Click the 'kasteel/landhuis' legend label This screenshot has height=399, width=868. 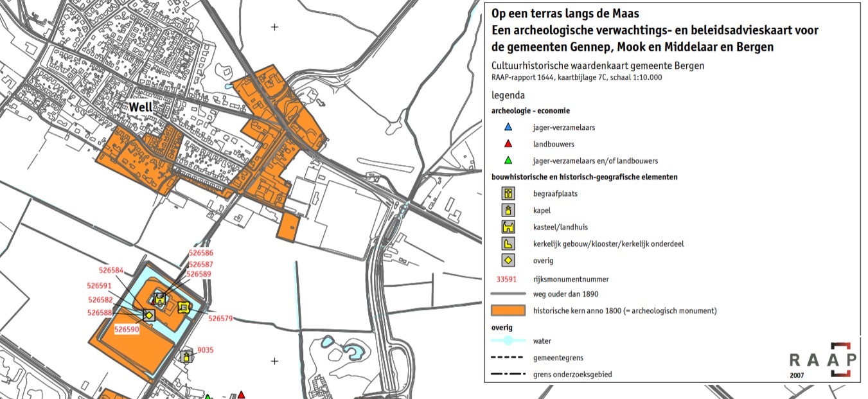click(560, 227)
